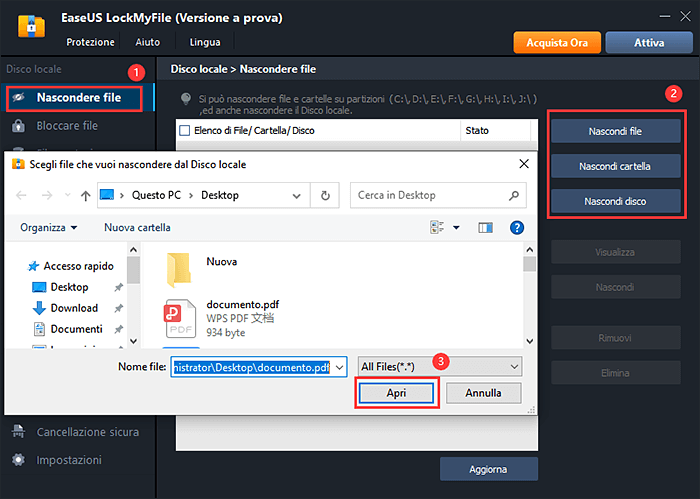Select Accesso rapido in navigation tree

(x=71, y=266)
